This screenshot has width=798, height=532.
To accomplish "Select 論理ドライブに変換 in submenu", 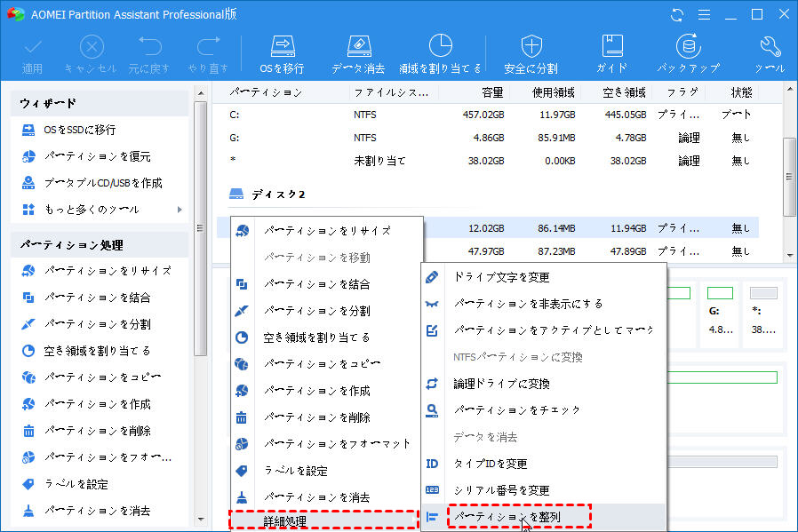I will pyautogui.click(x=544, y=384).
